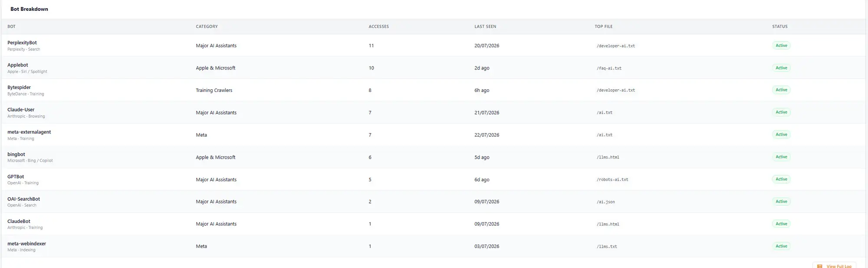Click Apple · Siri / Spotlight subtitle
The width and height of the screenshot is (868, 268).
[27, 72]
